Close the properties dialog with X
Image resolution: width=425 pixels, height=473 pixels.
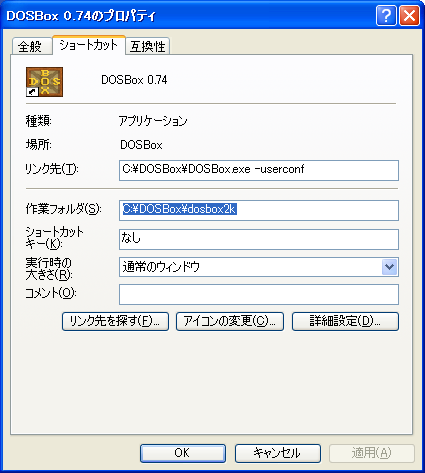[409, 15]
